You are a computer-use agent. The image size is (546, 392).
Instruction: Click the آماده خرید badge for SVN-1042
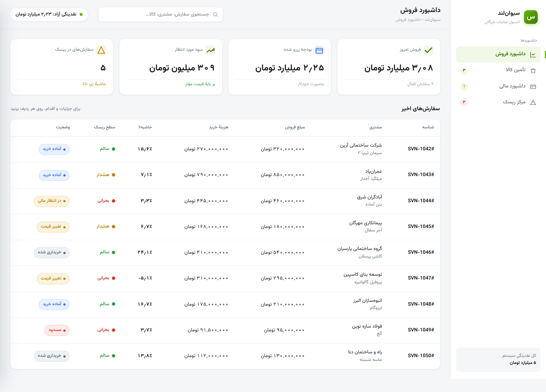click(54, 149)
